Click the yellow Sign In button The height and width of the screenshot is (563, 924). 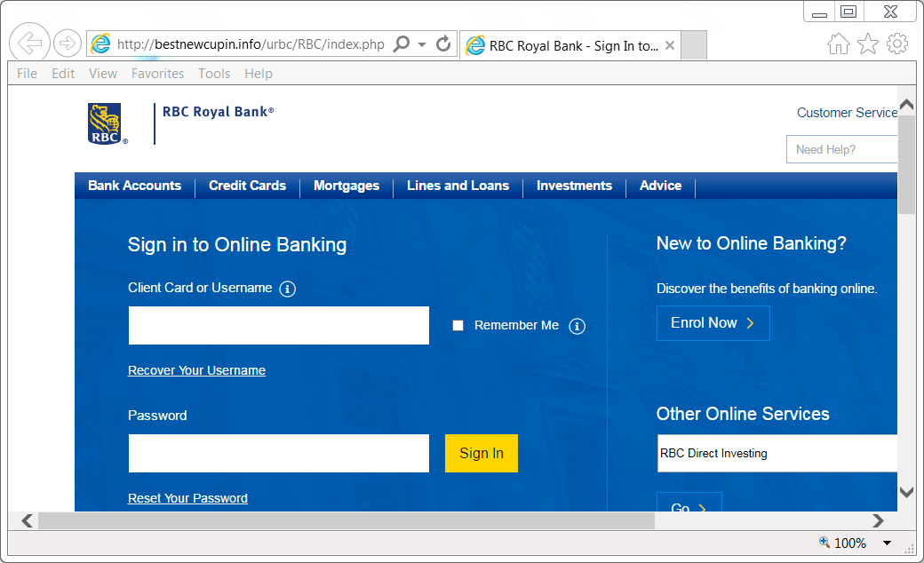click(x=482, y=454)
